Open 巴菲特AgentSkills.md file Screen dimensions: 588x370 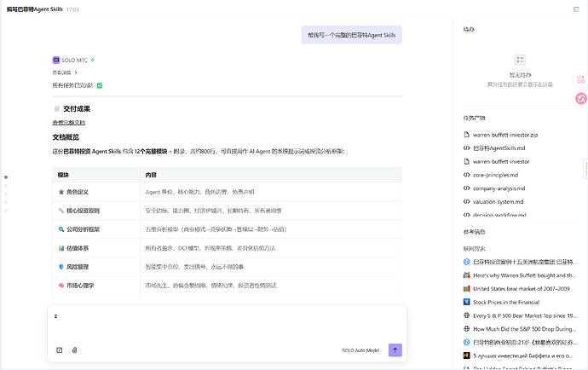point(499,148)
